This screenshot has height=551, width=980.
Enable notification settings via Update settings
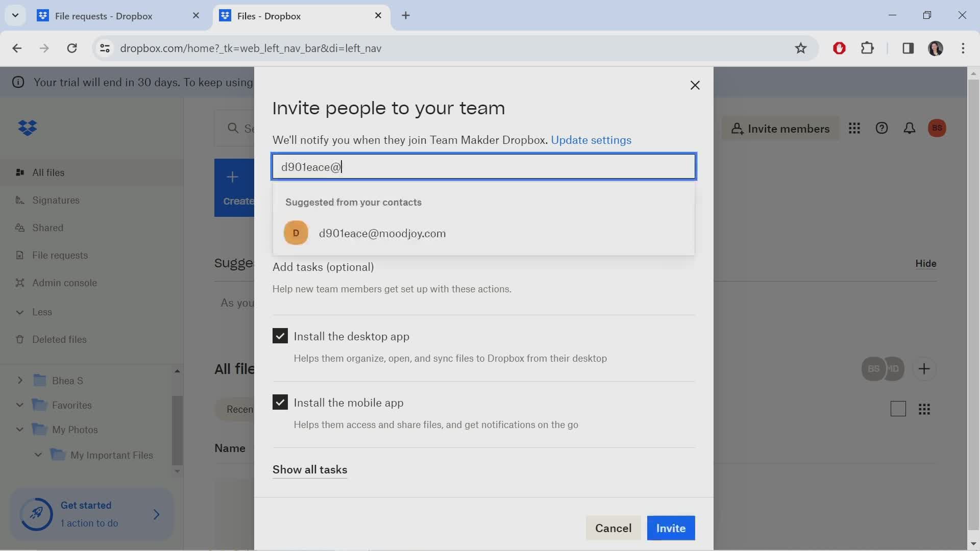pos(591,140)
